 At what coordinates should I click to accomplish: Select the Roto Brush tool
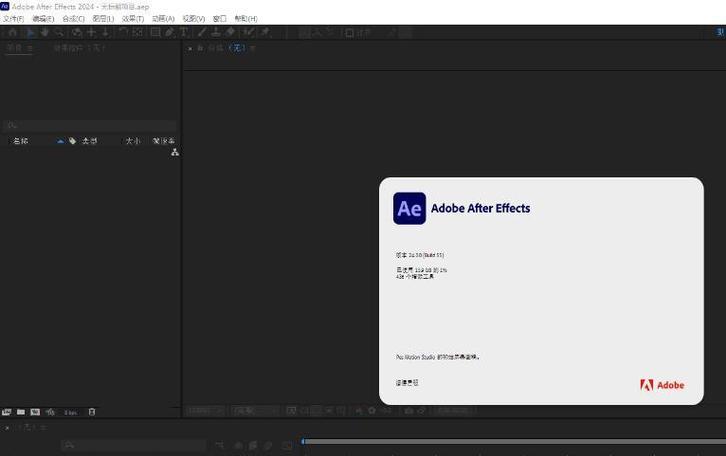249,32
